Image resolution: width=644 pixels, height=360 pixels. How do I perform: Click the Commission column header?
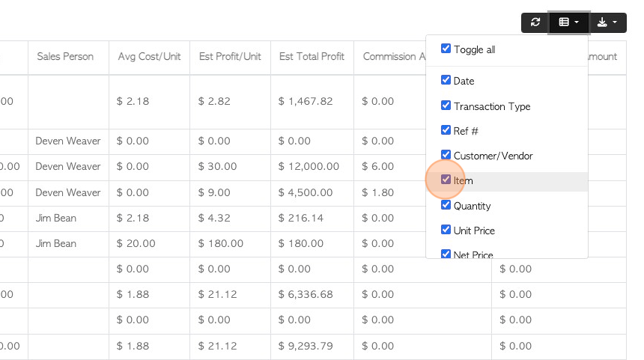(x=389, y=57)
